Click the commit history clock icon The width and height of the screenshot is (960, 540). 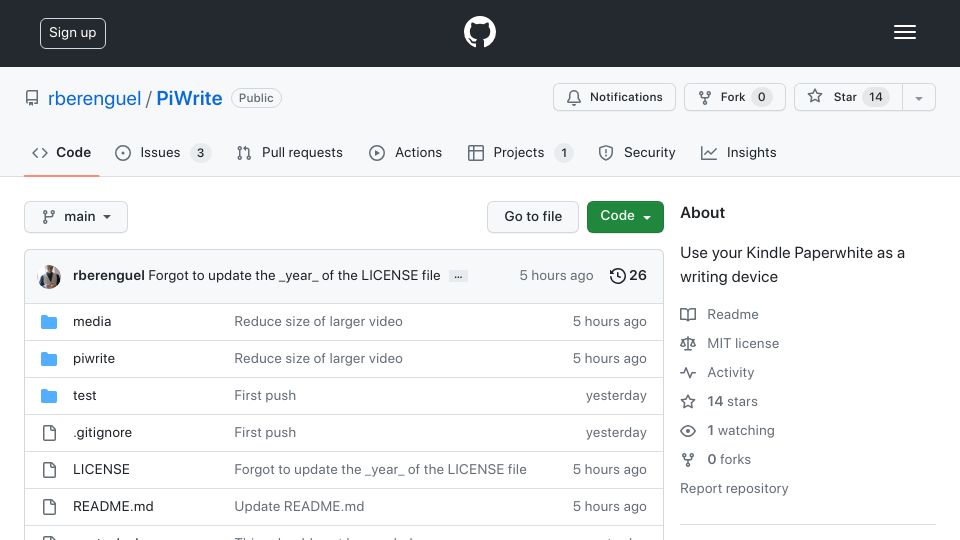click(x=617, y=276)
